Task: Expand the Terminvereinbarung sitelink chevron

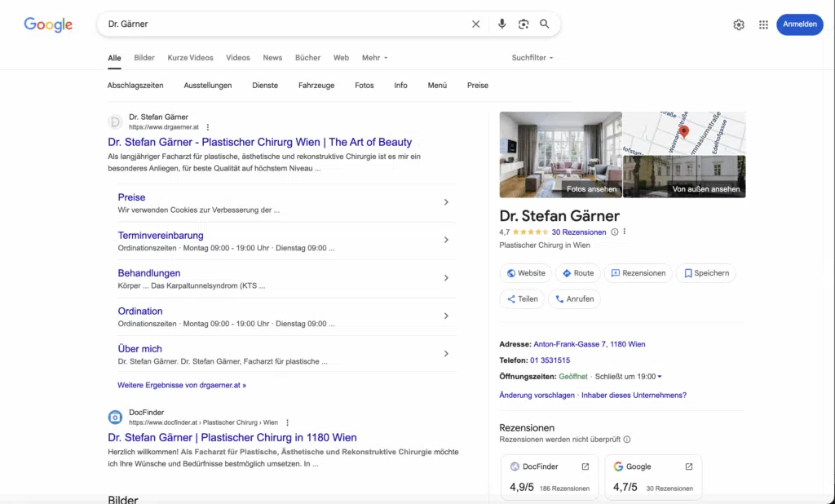Action: pos(446,241)
